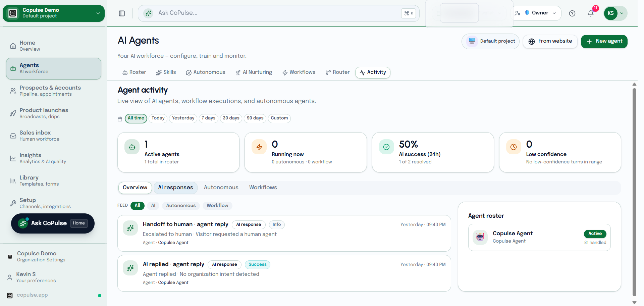The width and height of the screenshot is (644, 306).
Task: Click the Product launches rocket icon
Action: click(13, 113)
